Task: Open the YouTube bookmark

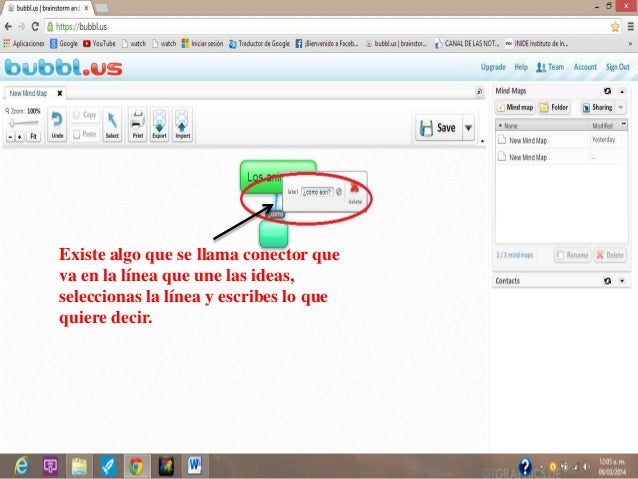Action: tap(99, 44)
